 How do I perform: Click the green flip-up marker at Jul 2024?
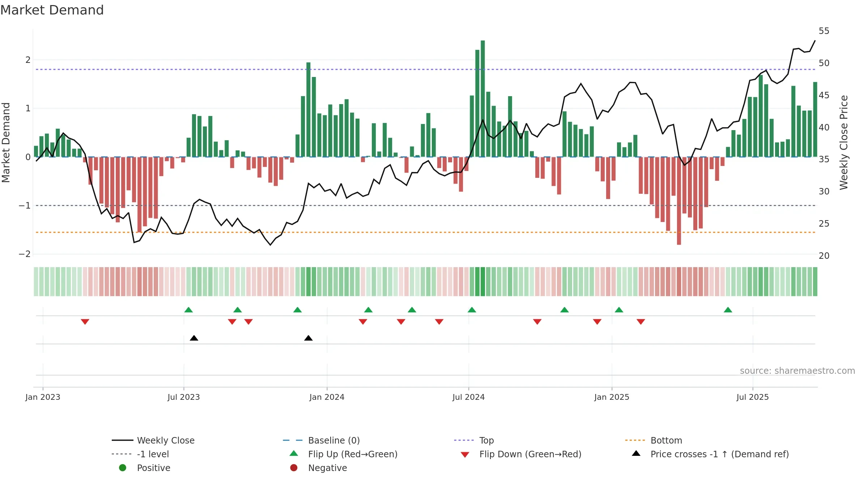click(x=472, y=310)
